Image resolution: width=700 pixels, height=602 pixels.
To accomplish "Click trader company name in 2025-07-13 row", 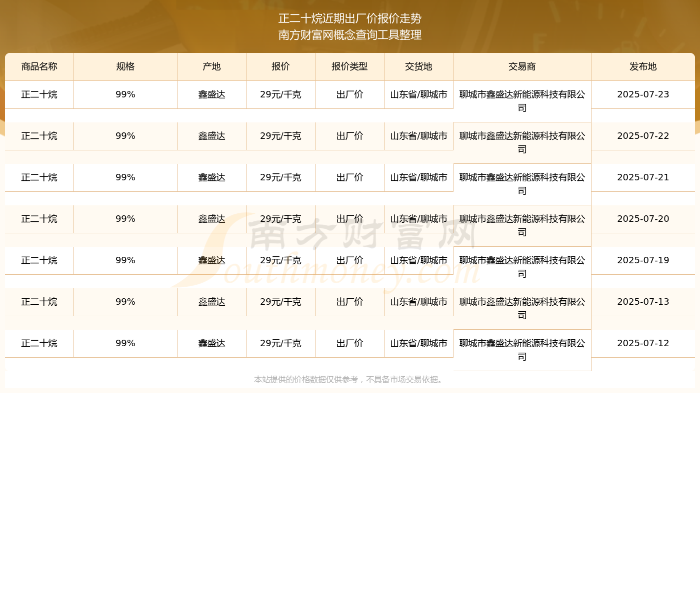I will tap(522, 309).
